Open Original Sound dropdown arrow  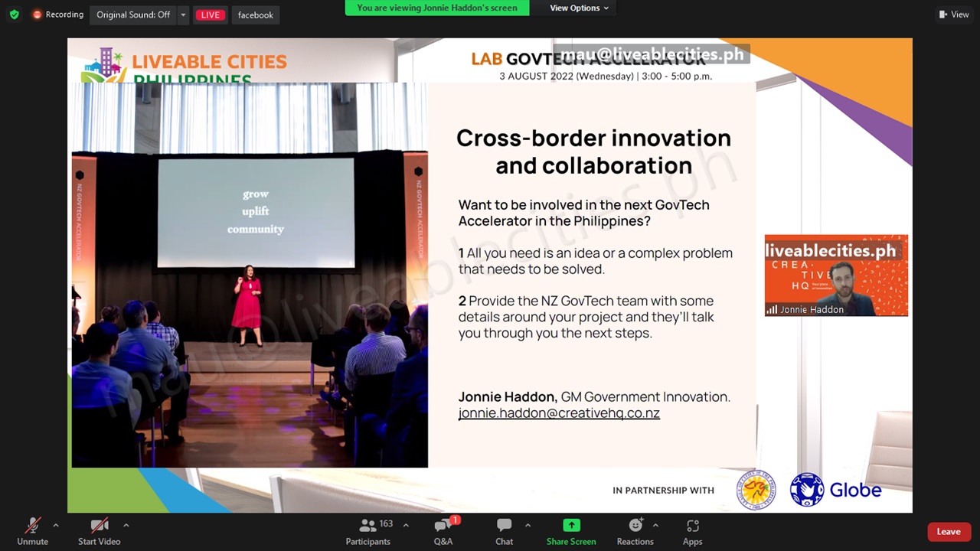click(183, 15)
